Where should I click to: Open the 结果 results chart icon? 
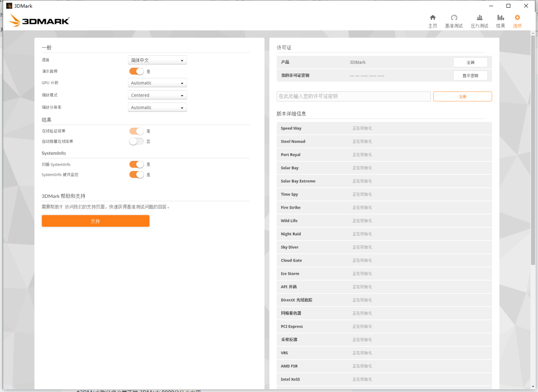[500, 18]
